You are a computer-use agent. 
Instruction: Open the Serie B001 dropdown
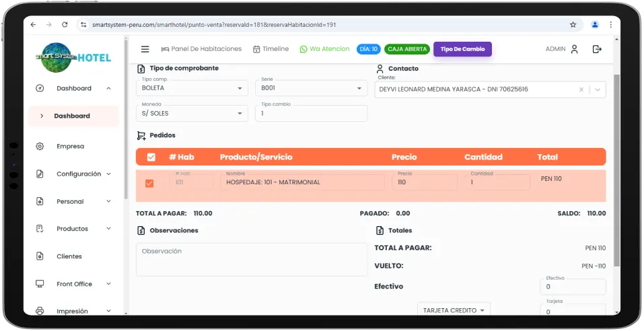click(x=310, y=88)
